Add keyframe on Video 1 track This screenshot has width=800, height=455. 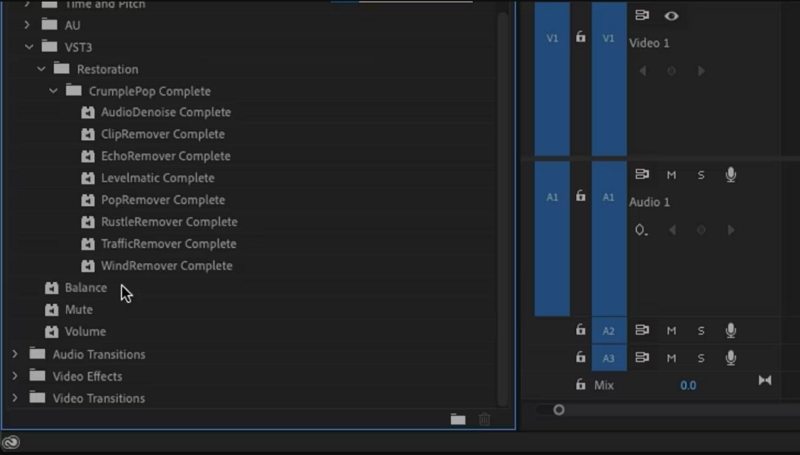[x=671, y=71]
